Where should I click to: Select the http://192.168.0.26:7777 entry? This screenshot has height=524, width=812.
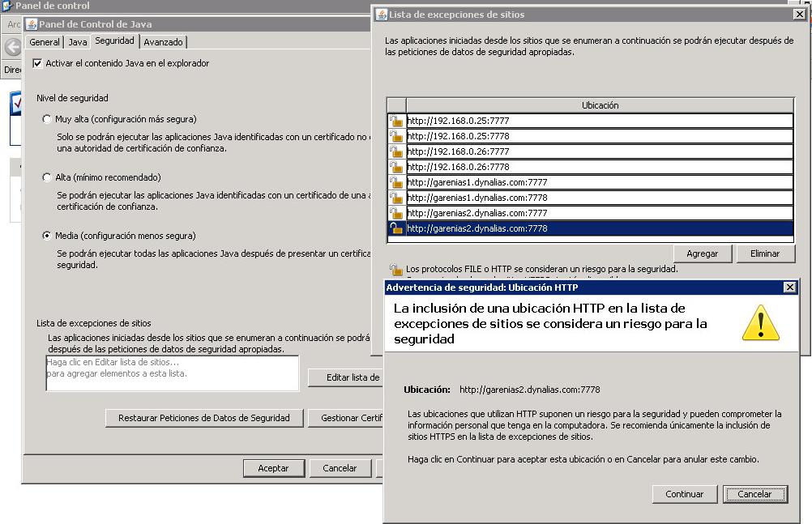tap(600, 151)
